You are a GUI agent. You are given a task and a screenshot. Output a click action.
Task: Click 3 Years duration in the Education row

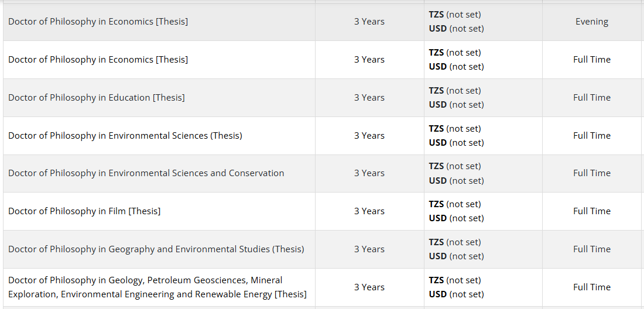[369, 98]
